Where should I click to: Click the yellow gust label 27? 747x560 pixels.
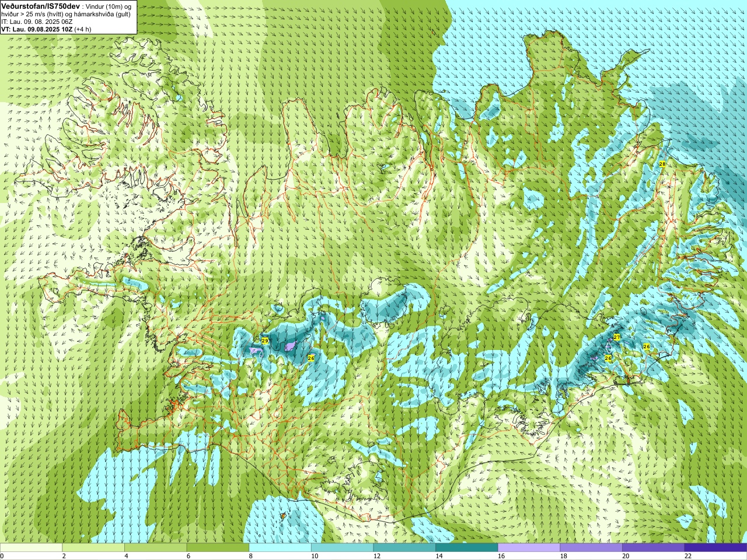coord(617,337)
